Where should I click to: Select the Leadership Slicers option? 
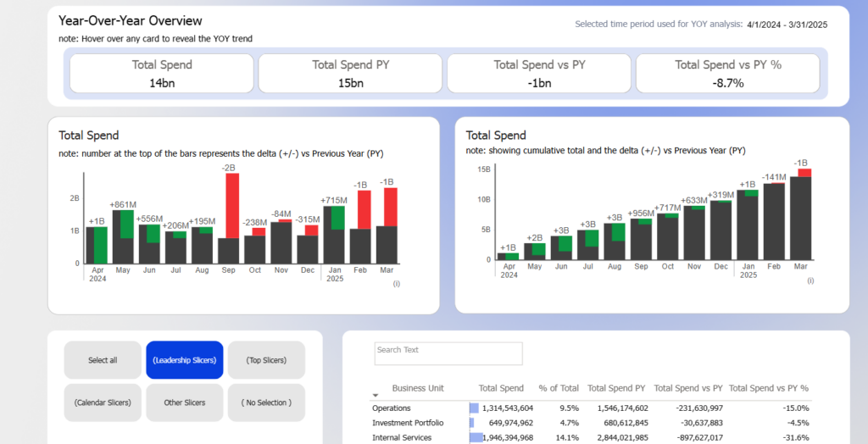[x=184, y=360]
